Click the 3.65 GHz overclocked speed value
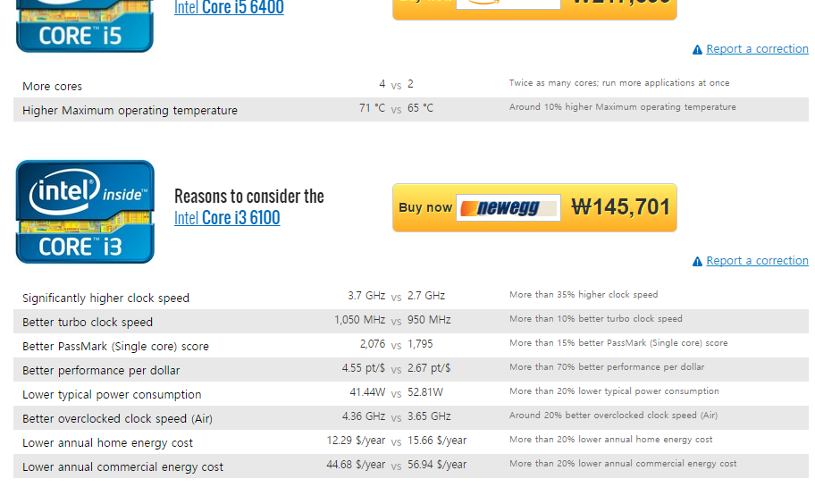 429,416
